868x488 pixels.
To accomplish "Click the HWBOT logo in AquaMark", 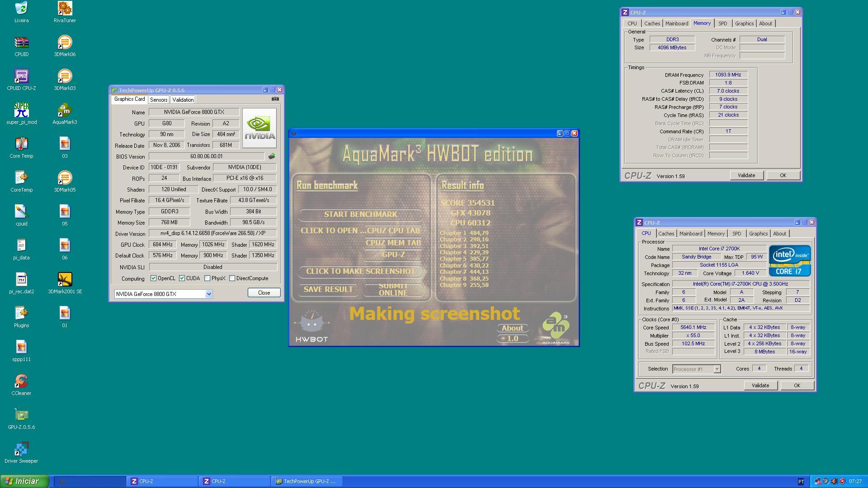I will pos(311,326).
